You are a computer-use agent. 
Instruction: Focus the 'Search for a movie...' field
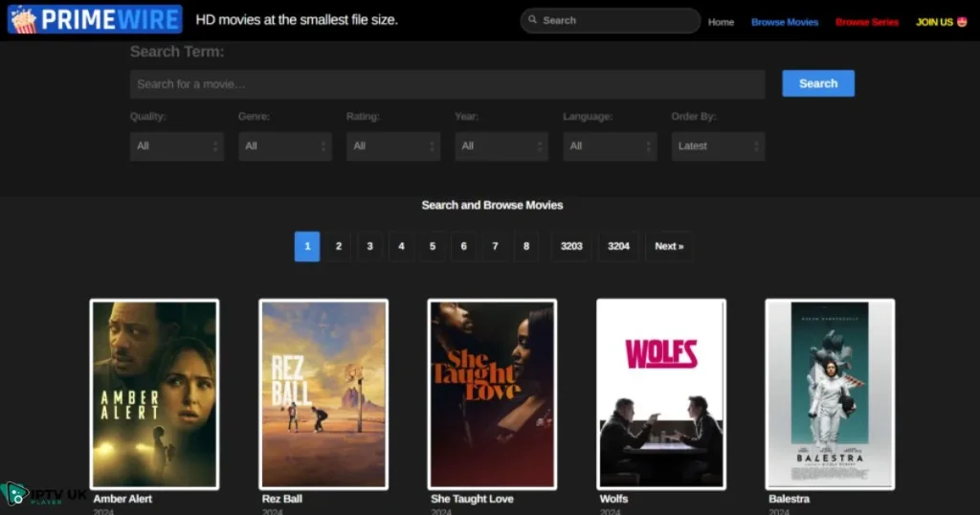coord(448,83)
